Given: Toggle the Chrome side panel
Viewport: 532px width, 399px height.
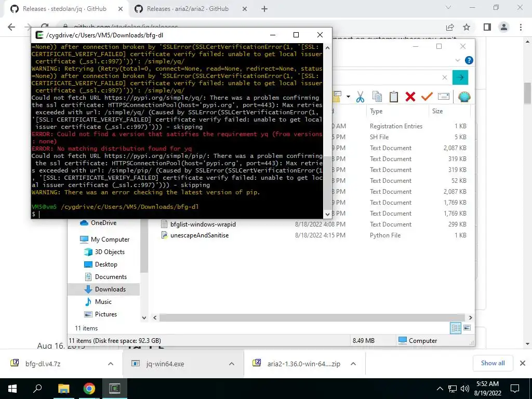Looking at the screenshot, I should pyautogui.click(x=487, y=27).
